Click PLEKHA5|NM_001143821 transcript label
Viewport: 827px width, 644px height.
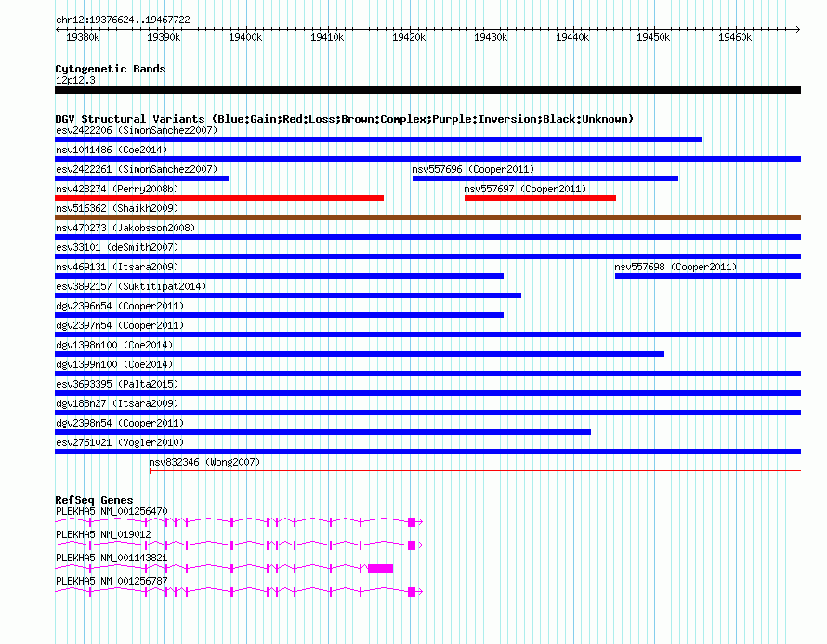tap(112, 558)
